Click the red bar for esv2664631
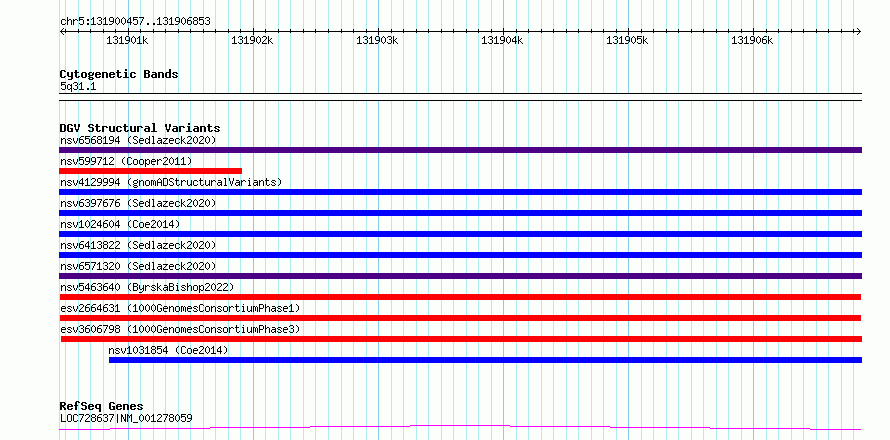 point(460,318)
